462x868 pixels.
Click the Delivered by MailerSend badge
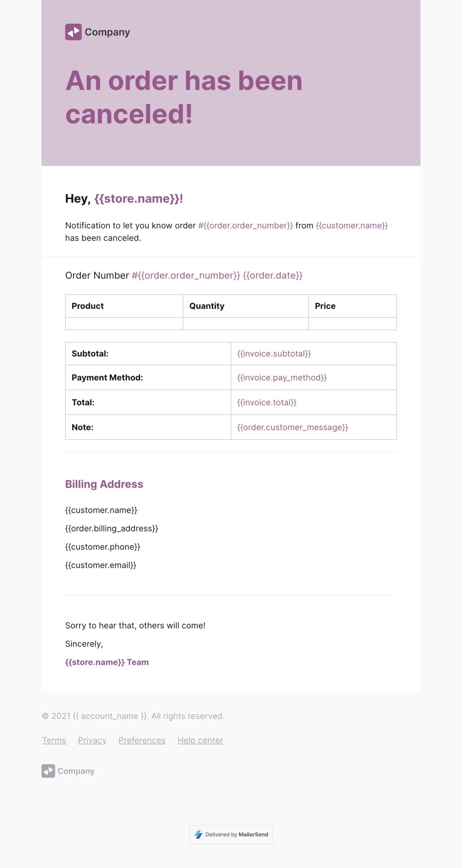(x=231, y=834)
